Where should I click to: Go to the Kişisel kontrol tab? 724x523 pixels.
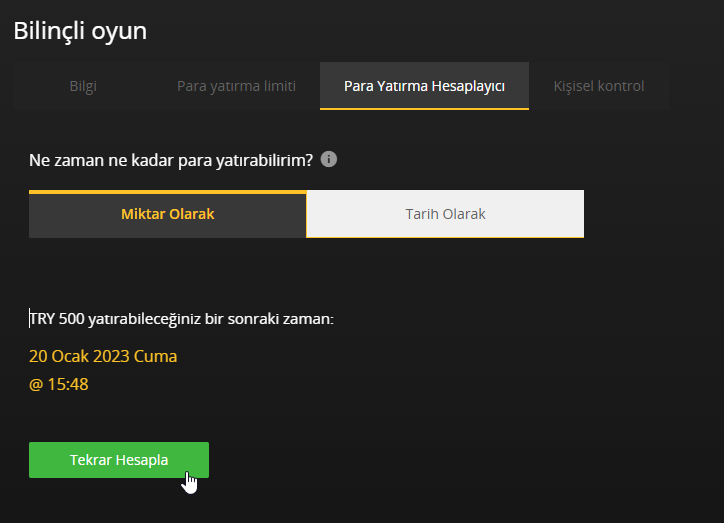(x=599, y=86)
